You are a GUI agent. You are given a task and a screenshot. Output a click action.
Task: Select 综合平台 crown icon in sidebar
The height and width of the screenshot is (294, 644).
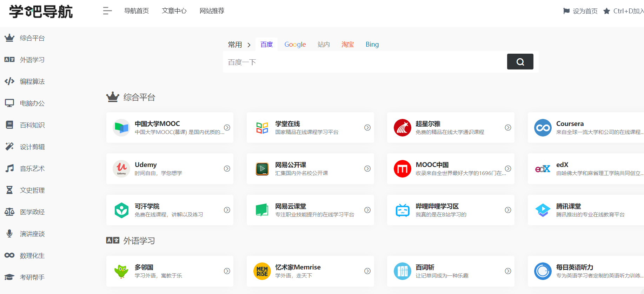[x=9, y=38]
